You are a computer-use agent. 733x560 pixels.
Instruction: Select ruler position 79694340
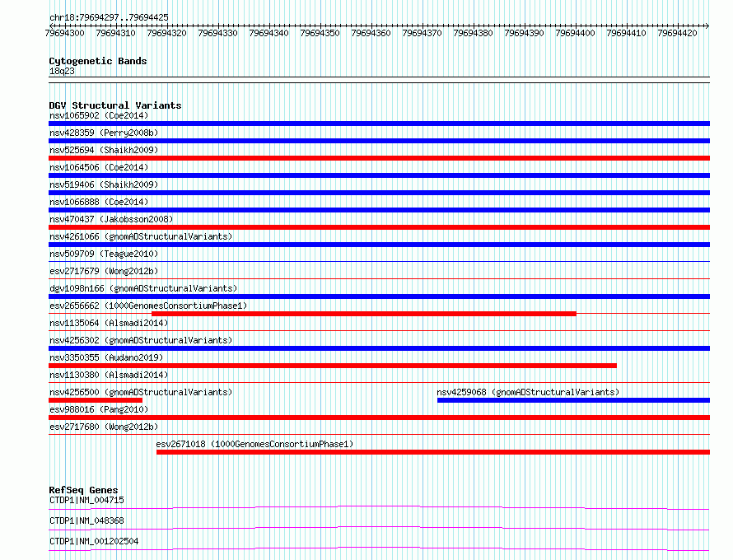(268, 33)
